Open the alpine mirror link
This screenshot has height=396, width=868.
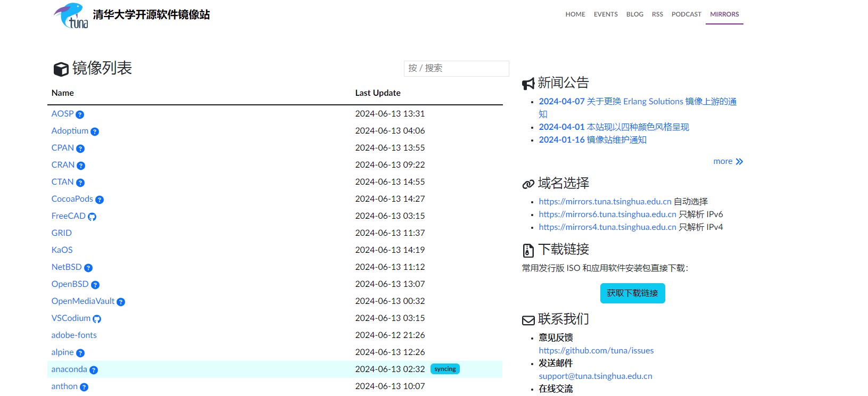coord(62,352)
